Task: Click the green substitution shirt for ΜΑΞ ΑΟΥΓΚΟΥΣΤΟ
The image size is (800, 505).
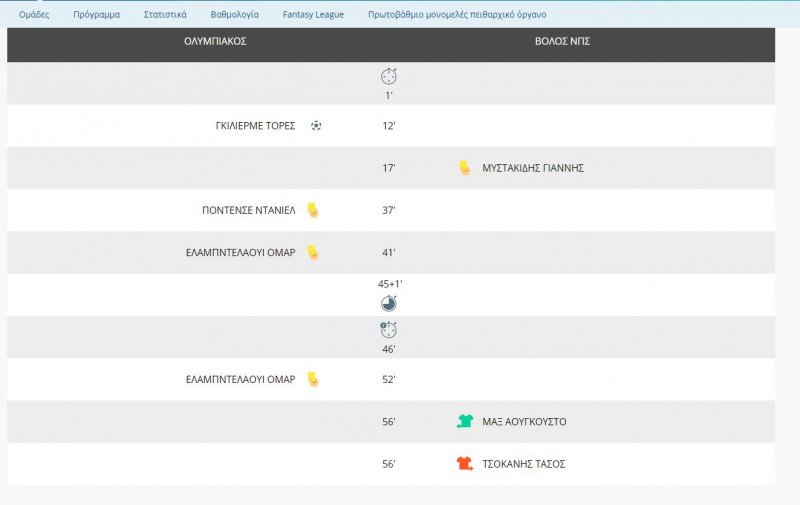Action: tap(465, 421)
